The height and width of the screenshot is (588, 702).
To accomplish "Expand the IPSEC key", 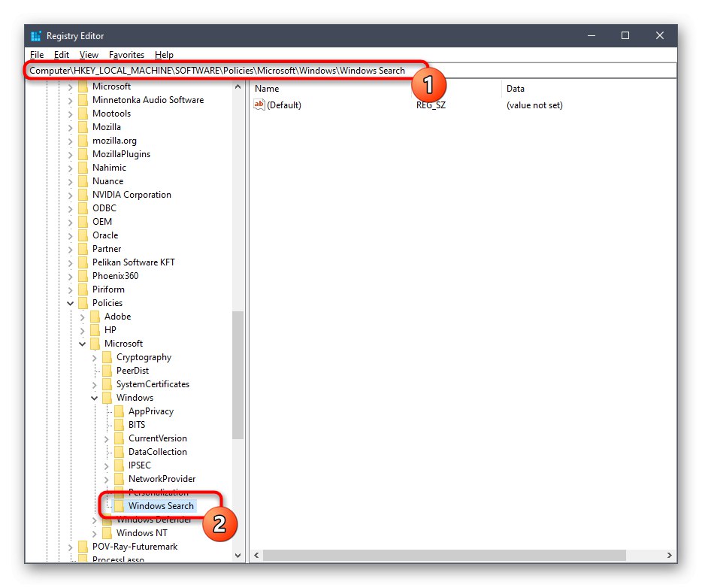I will [x=107, y=465].
